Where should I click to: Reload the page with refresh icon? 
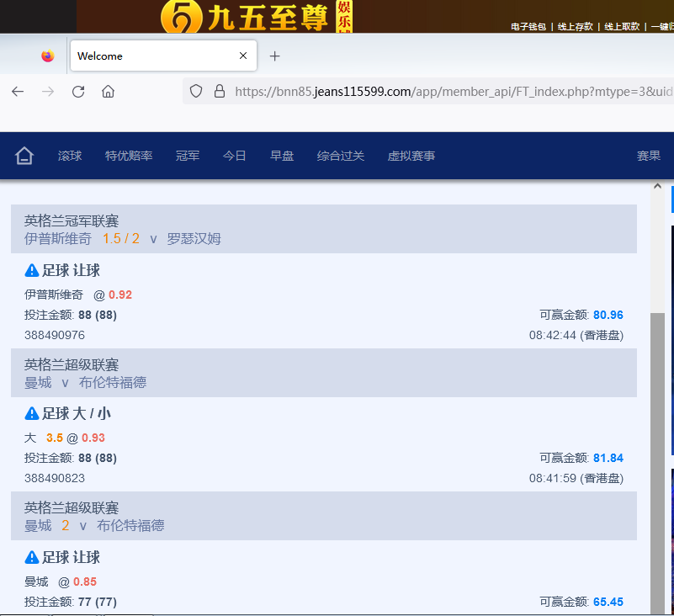coord(78,92)
